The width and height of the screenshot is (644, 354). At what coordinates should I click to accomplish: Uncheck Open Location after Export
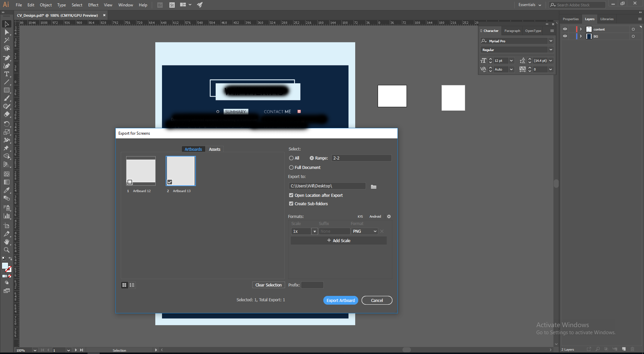(291, 195)
